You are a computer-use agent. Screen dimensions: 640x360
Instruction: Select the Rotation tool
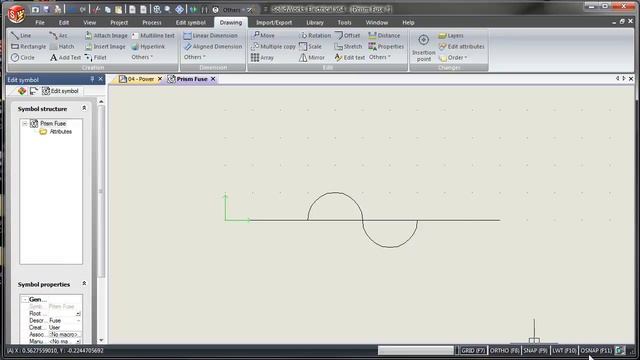pyautogui.click(x=315, y=36)
